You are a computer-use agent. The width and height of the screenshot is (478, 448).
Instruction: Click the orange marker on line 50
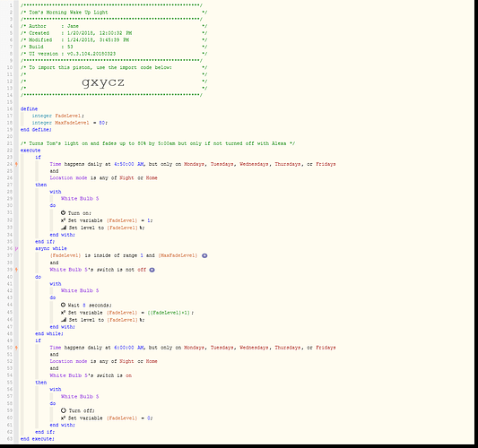point(16,348)
